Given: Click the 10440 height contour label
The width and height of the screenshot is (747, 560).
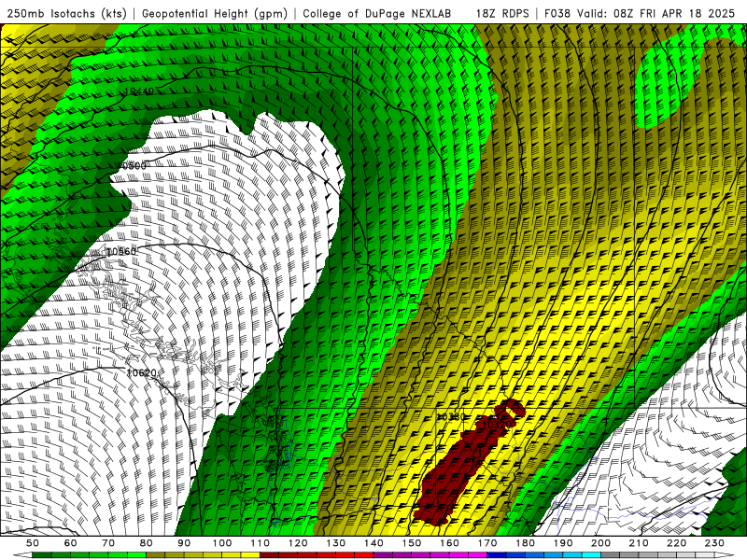Looking at the screenshot, I should pyautogui.click(x=139, y=91).
